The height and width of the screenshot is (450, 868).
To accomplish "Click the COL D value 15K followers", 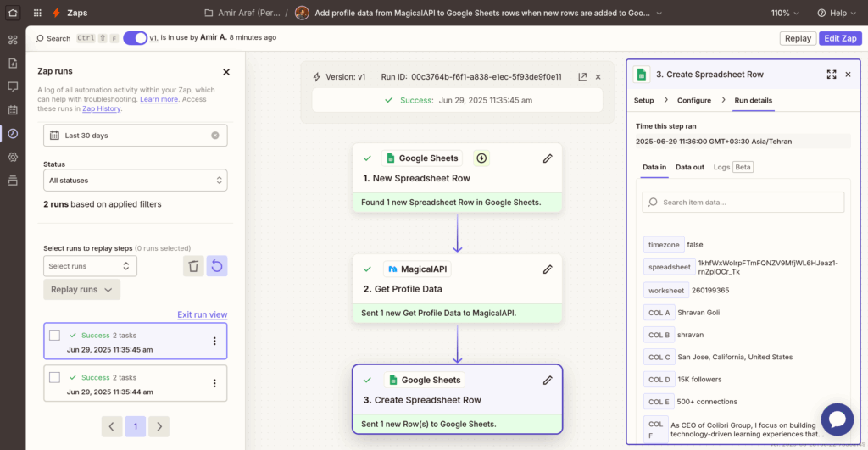I will coord(699,379).
